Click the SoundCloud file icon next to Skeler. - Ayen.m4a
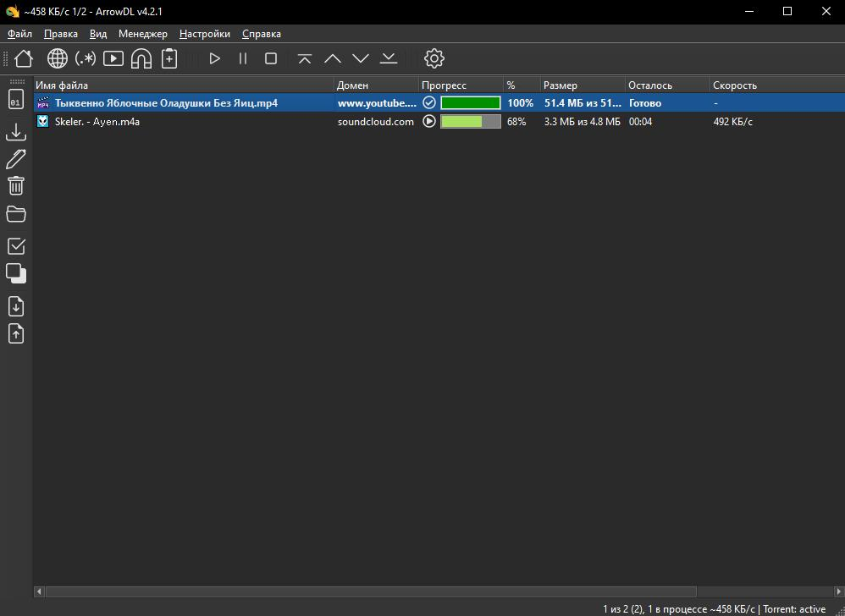Screen dimensions: 845x616 (x=43, y=121)
